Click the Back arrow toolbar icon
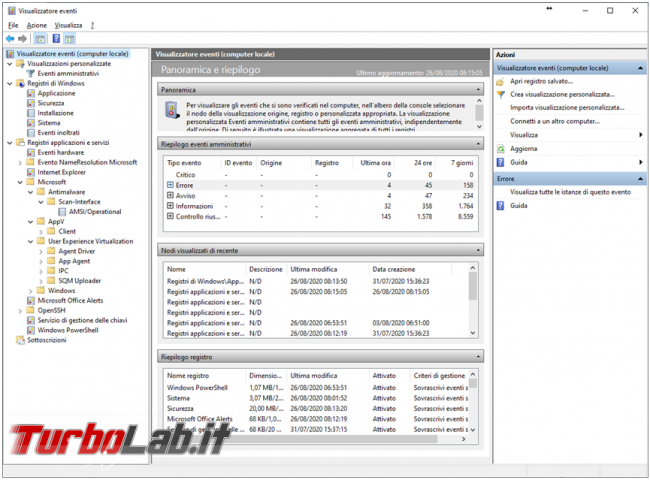 [10, 39]
